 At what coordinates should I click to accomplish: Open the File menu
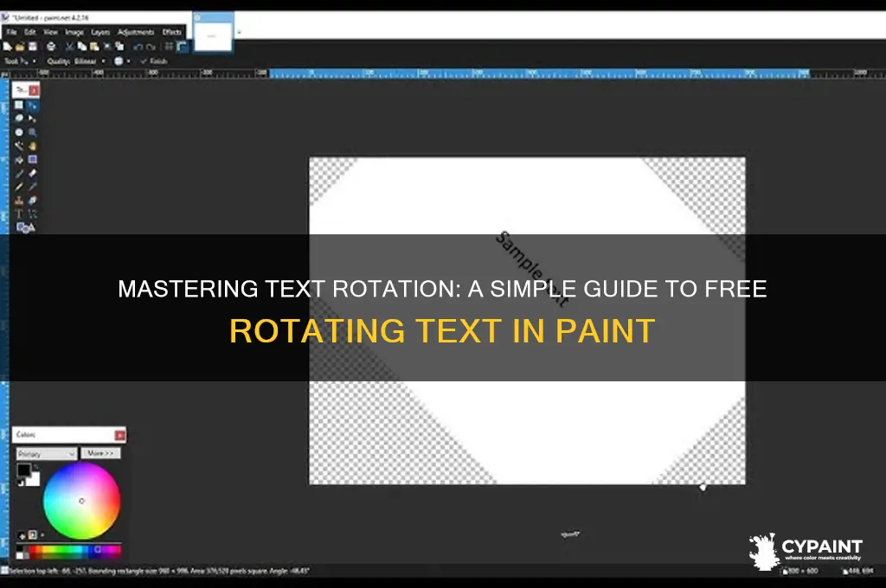coord(12,32)
